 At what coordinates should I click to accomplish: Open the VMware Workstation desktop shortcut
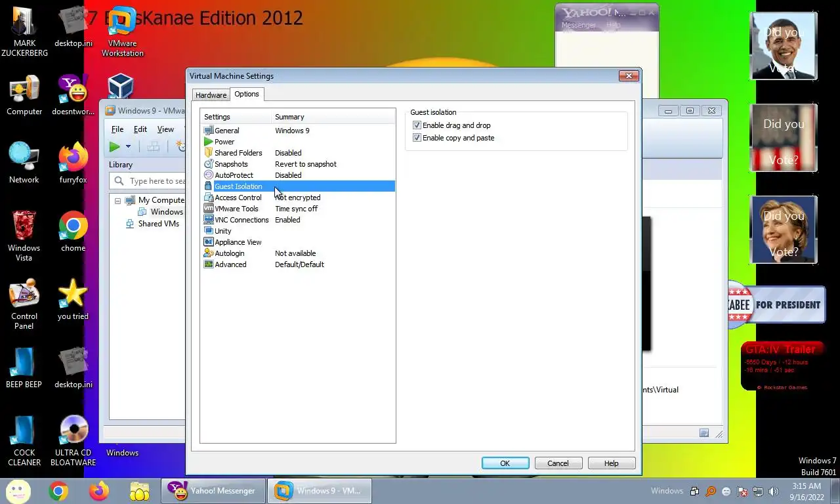[x=122, y=31]
